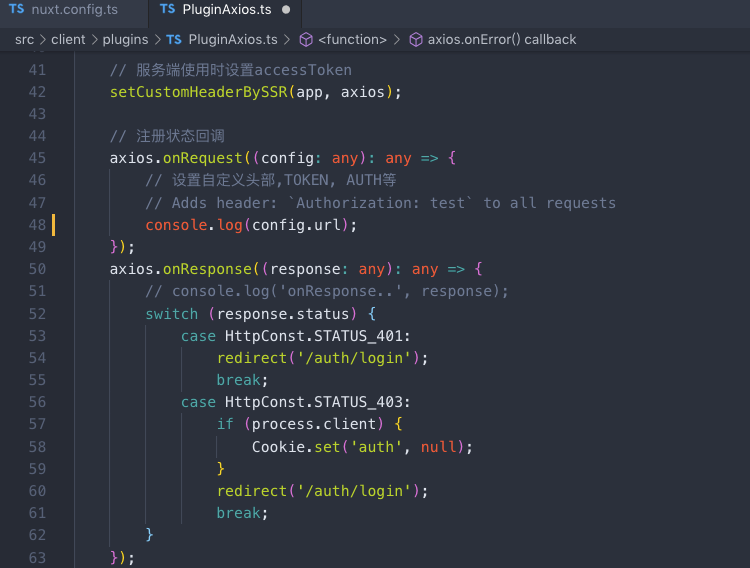
Task: Select the PluginAxios.ts editor tab
Action: click(x=225, y=10)
